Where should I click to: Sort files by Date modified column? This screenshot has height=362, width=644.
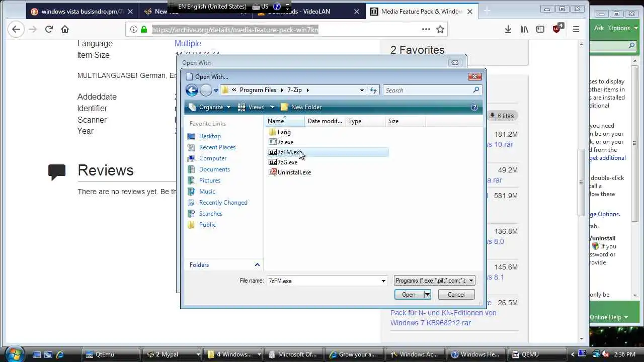click(325, 121)
